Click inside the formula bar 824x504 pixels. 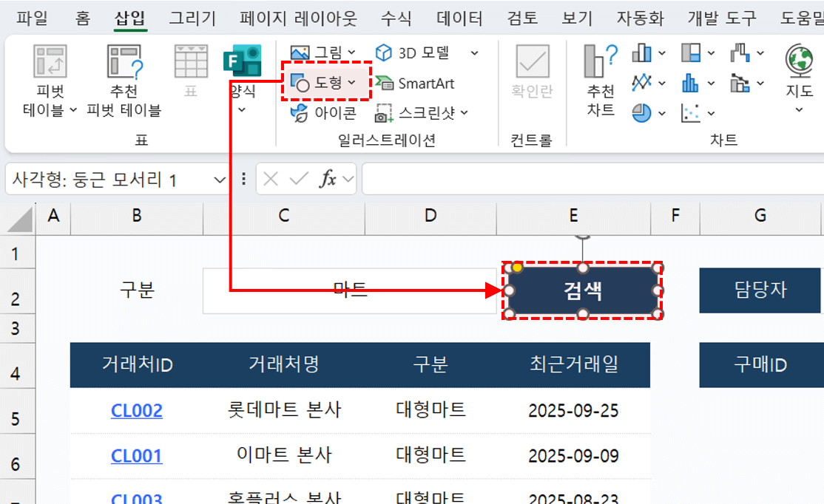(518, 179)
